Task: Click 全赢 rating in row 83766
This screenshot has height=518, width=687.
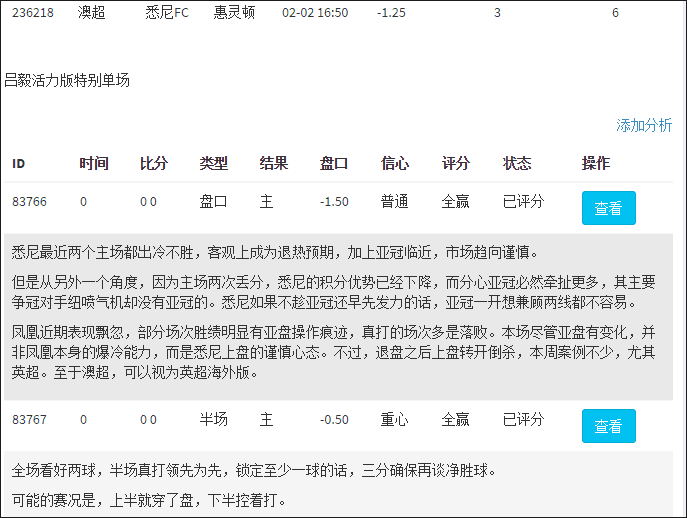Action: point(455,202)
